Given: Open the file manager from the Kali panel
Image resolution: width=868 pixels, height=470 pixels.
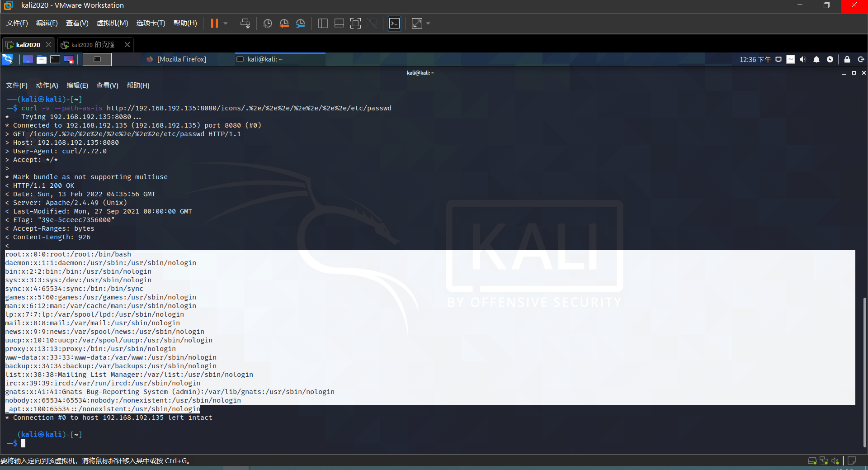Looking at the screenshot, I should click(41, 59).
